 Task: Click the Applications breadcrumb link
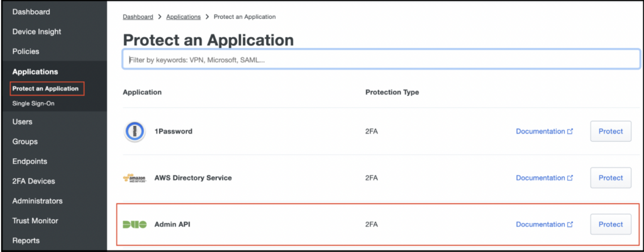coord(184,17)
